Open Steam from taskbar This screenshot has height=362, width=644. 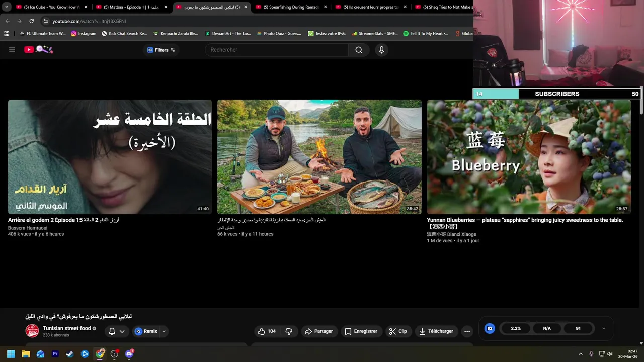(70, 354)
